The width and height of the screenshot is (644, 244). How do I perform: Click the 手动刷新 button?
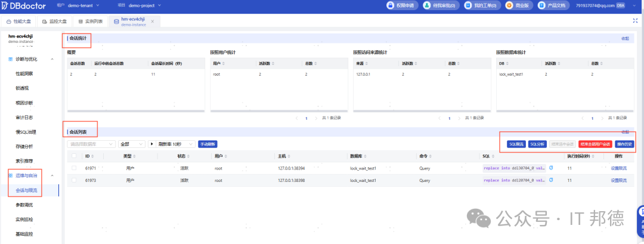208,144
